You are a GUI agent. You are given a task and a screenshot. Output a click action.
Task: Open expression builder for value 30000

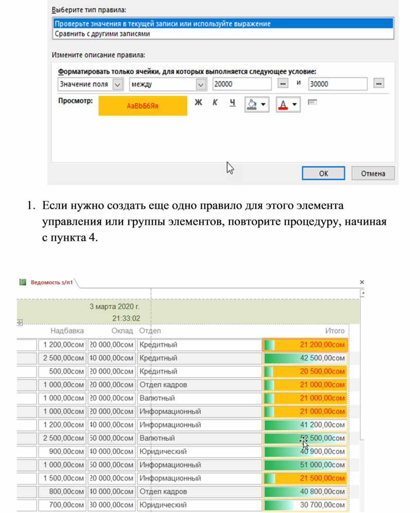378,83
